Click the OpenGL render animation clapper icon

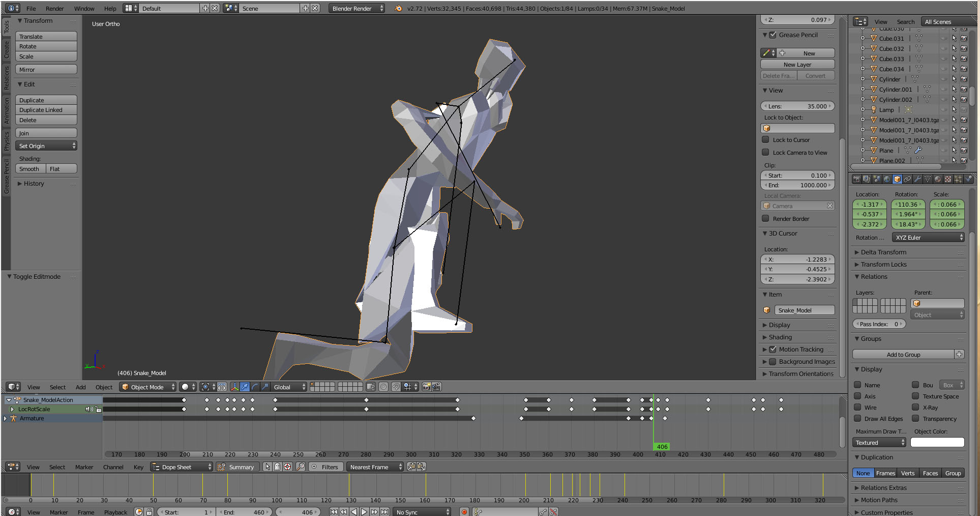[436, 387]
